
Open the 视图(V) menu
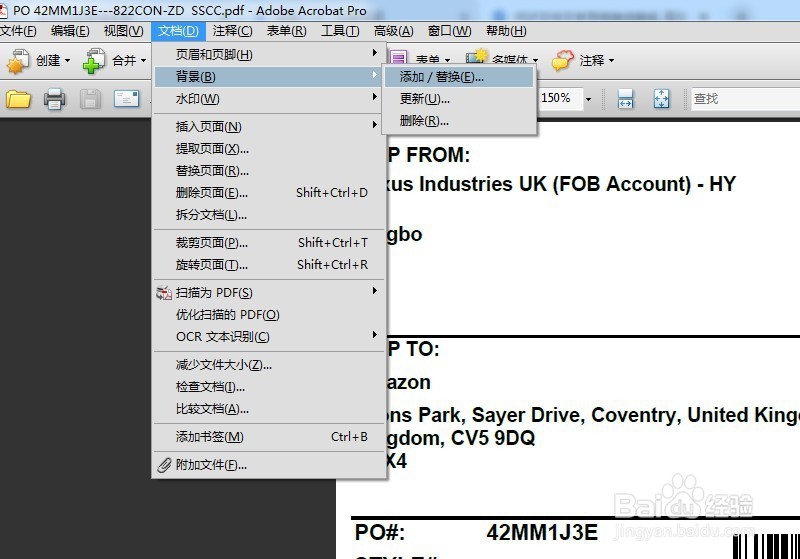(x=123, y=31)
